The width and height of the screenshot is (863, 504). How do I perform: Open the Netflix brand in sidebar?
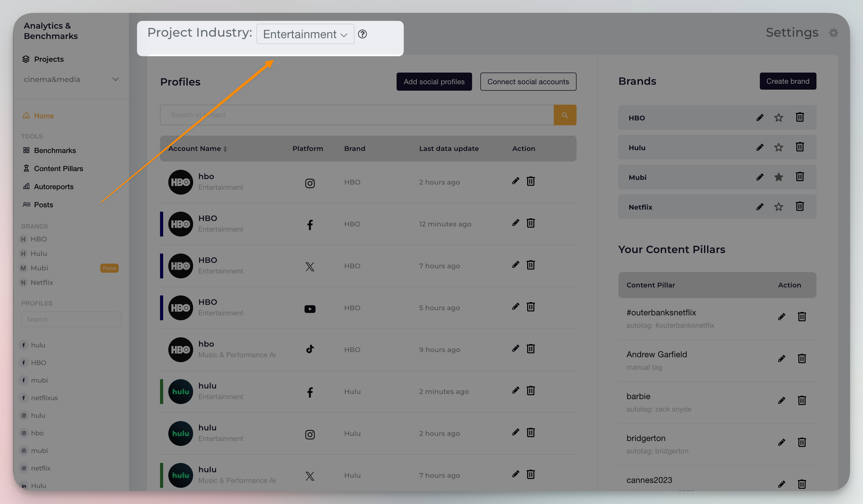pos(37,283)
